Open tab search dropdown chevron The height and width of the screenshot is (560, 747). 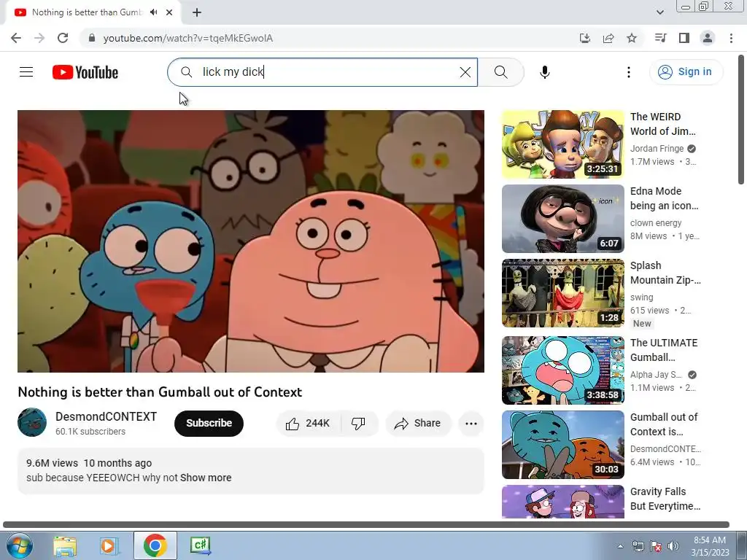(x=659, y=12)
